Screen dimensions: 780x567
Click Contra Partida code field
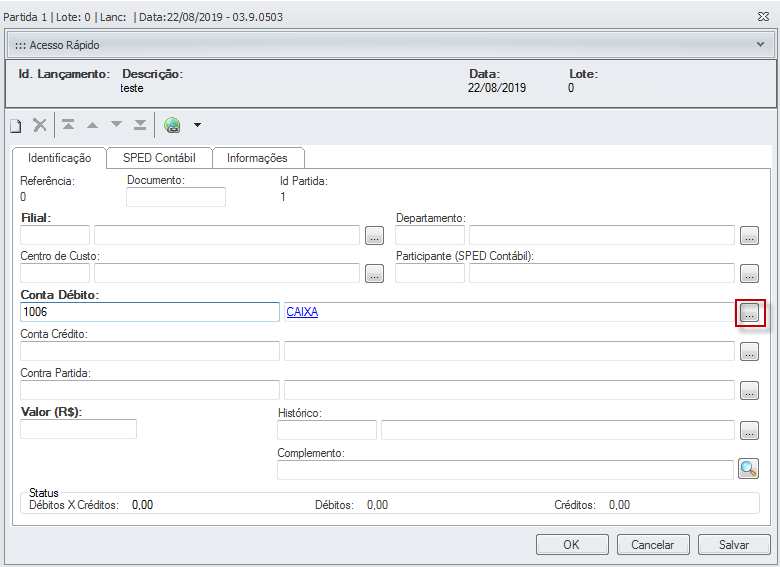click(150, 390)
